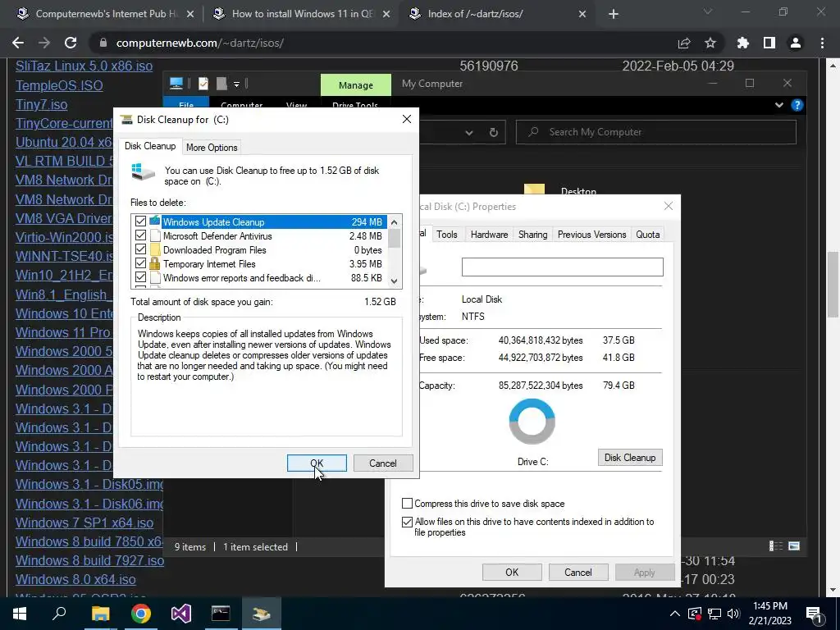The height and width of the screenshot is (630, 840).
Task: Launch Chrome from the taskbar
Action: (140, 614)
